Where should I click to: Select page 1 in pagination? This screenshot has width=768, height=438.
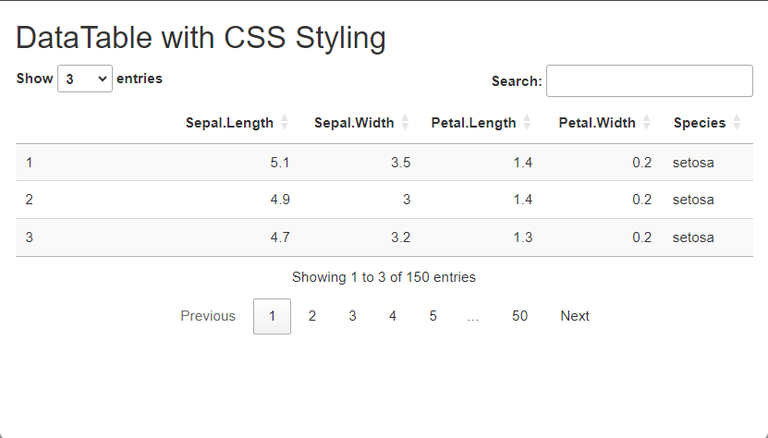(x=272, y=316)
